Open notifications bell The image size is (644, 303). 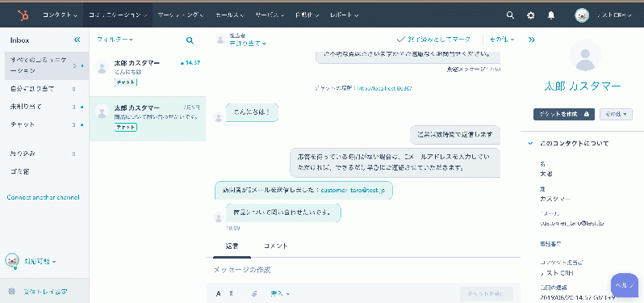tap(551, 15)
